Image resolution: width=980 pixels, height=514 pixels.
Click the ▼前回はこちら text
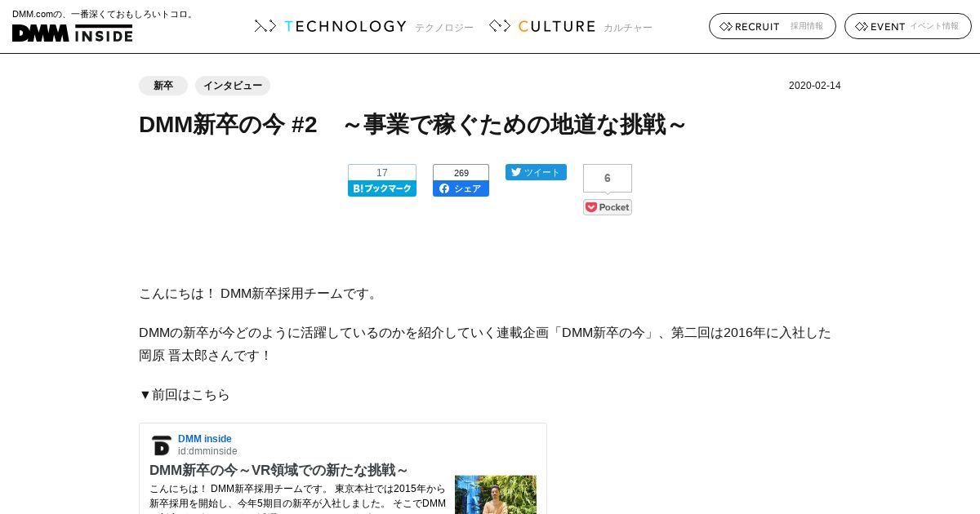tap(185, 395)
